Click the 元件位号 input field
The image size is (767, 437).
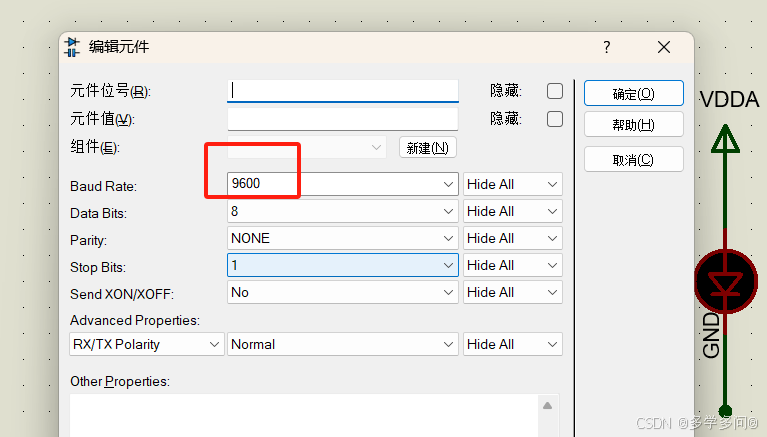coord(343,91)
